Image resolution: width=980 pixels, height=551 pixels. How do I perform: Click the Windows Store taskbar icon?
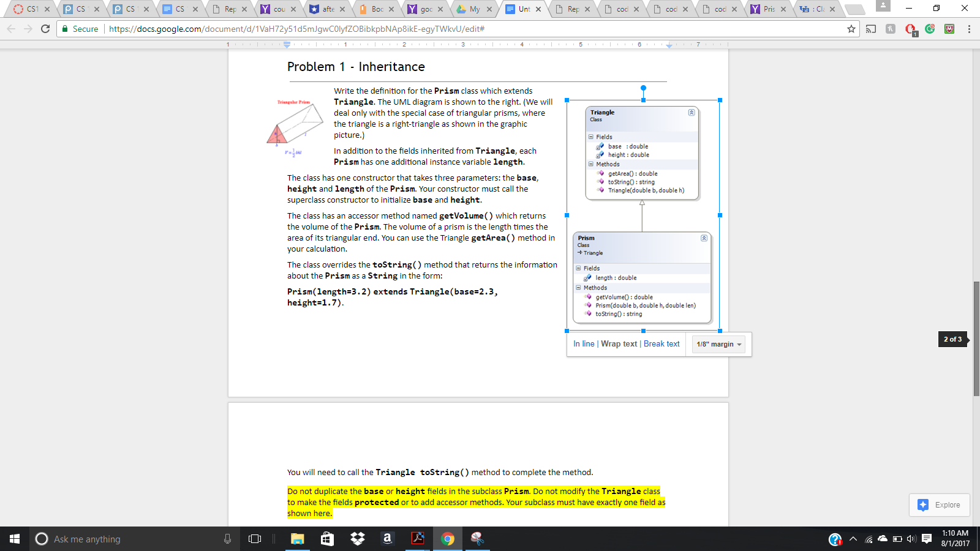coord(327,539)
